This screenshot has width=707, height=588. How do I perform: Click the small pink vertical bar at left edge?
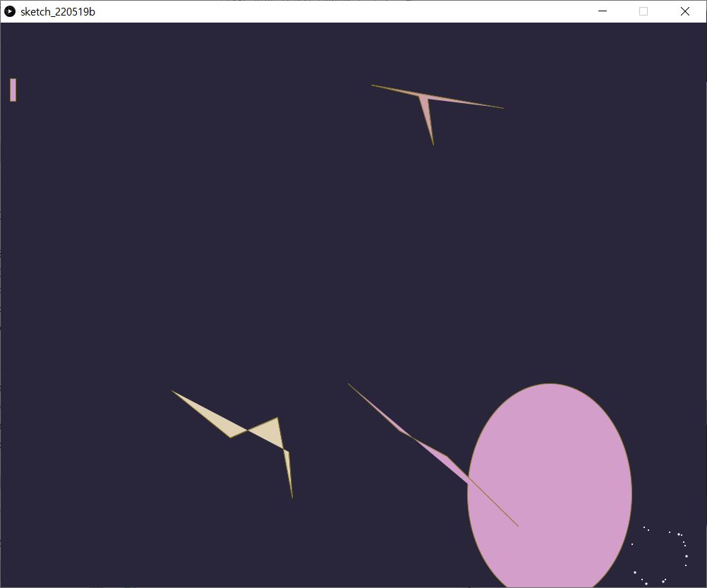click(x=13, y=90)
